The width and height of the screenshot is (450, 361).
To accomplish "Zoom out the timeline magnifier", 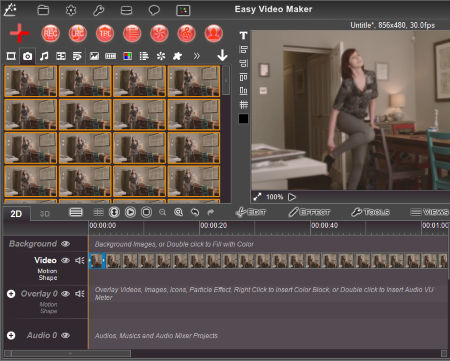I will click(162, 212).
